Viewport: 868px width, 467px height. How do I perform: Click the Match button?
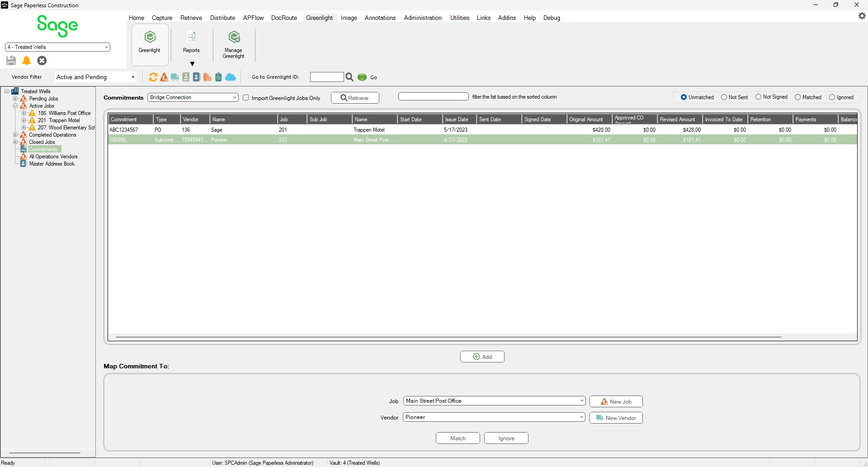pos(458,438)
